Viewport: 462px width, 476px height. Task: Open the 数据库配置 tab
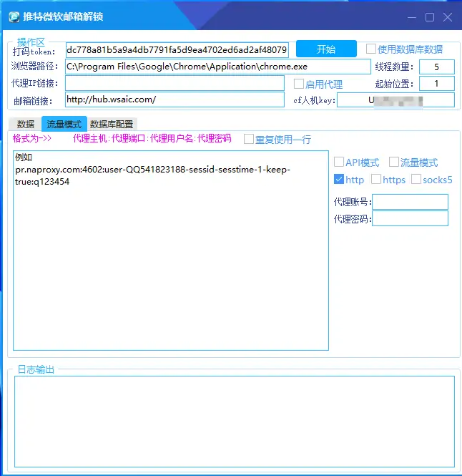point(112,124)
